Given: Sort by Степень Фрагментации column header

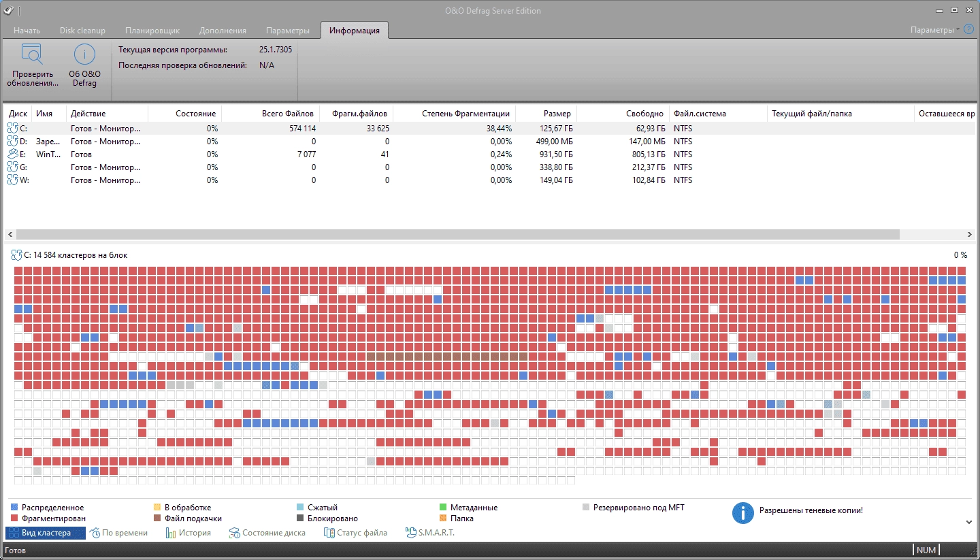Looking at the screenshot, I should [454, 114].
